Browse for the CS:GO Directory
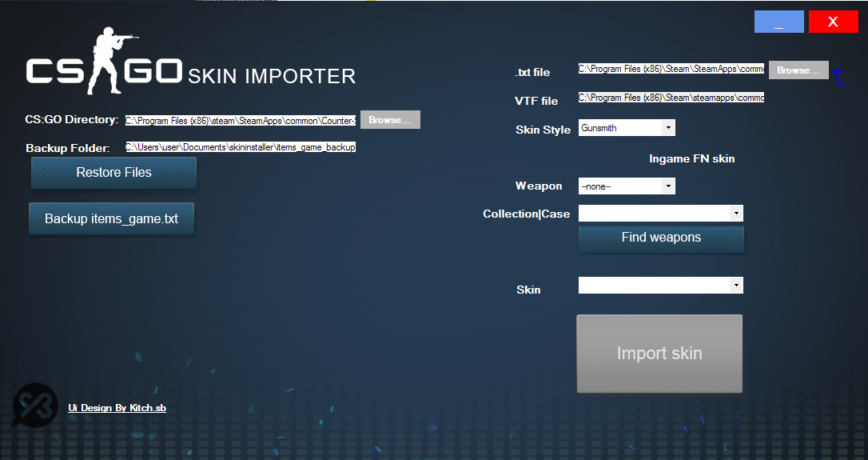The image size is (868, 460). pyautogui.click(x=390, y=120)
